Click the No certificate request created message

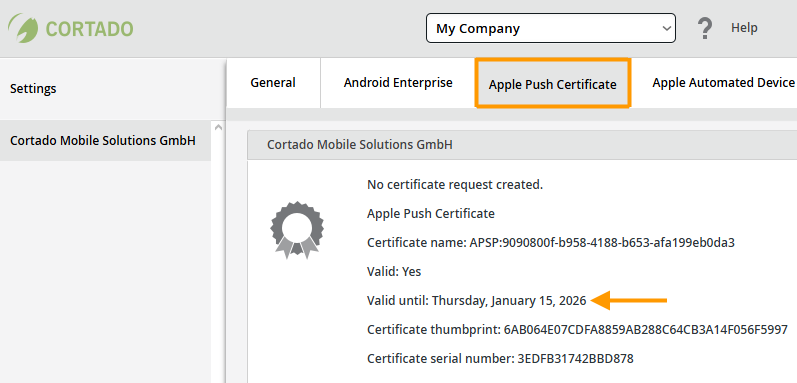[x=455, y=185]
